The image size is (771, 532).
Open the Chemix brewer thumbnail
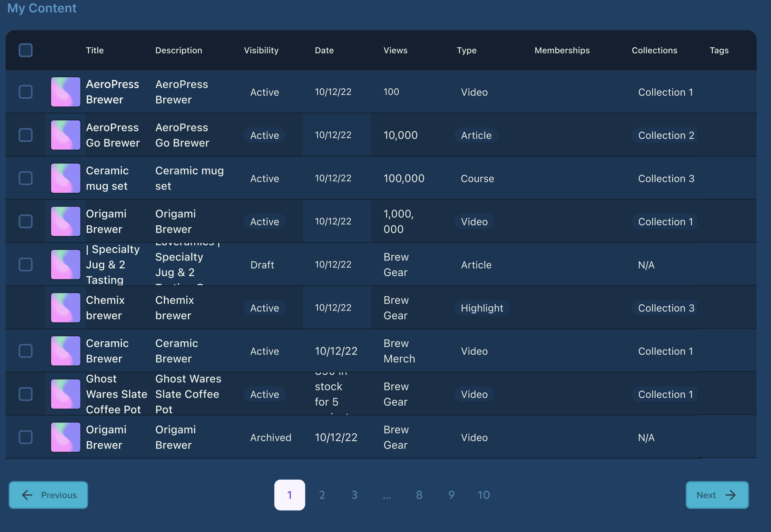[x=66, y=307]
